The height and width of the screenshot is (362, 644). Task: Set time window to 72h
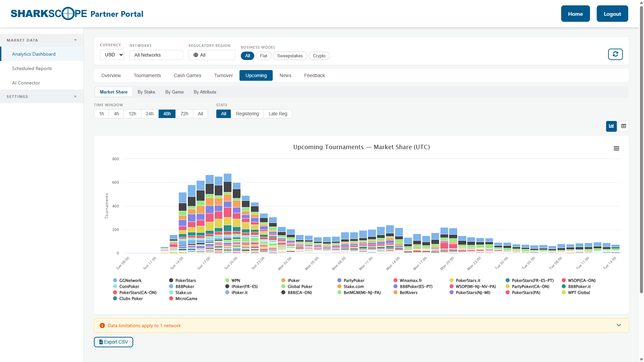[184, 114]
